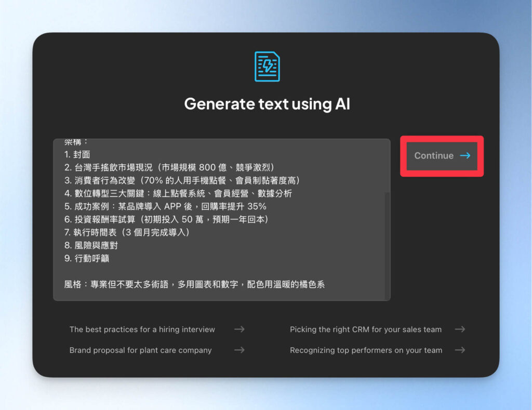Select 'Brand proposal for plant care company'

point(140,350)
